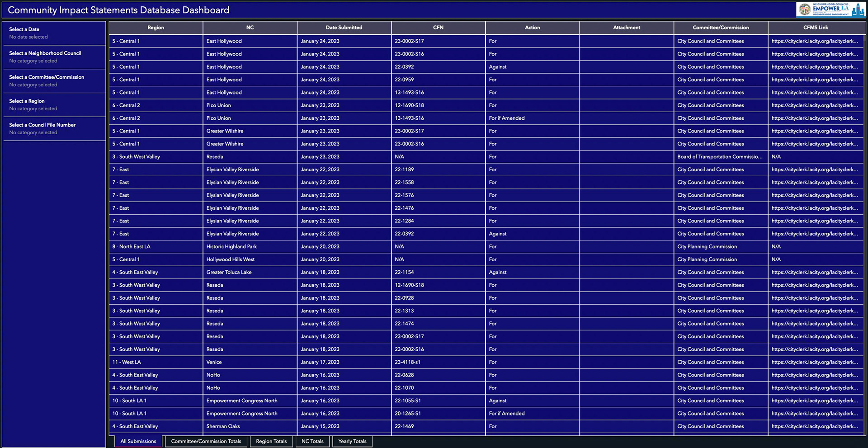Select the Sherman Oaks NC cell
This screenshot has height=448, width=868.
(250, 426)
